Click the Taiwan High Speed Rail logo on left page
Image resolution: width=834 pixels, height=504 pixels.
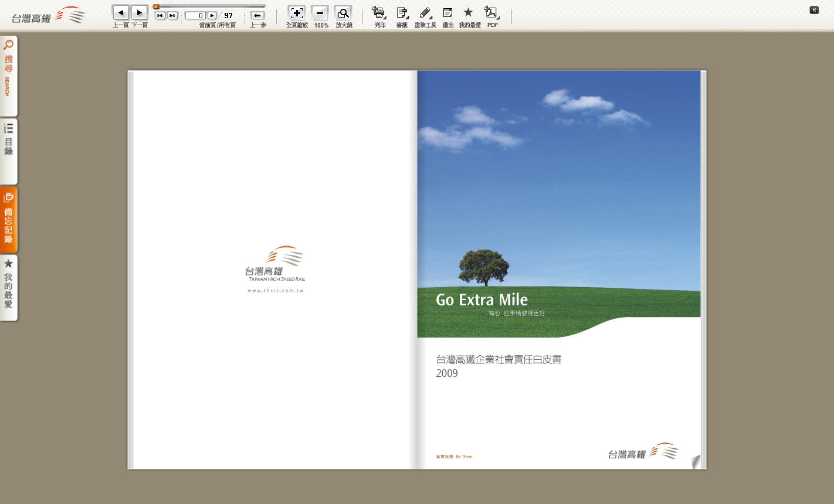276,264
